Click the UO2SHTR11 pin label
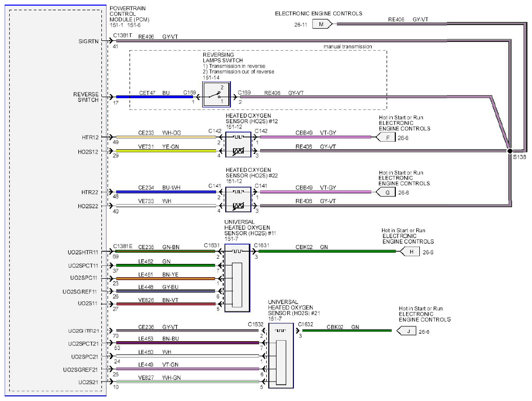The width and height of the screenshot is (532, 401). click(83, 252)
